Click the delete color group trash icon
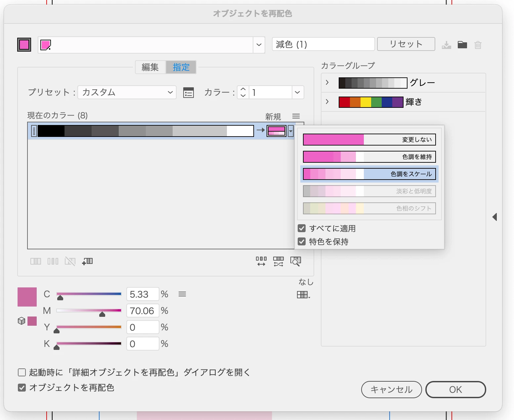This screenshot has height=420, width=514. 478,45
